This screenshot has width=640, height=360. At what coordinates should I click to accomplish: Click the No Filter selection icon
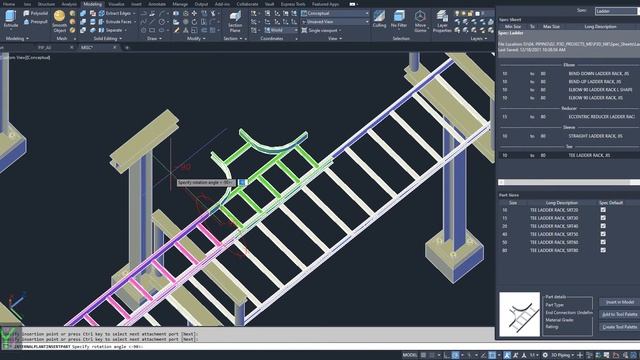399,19
